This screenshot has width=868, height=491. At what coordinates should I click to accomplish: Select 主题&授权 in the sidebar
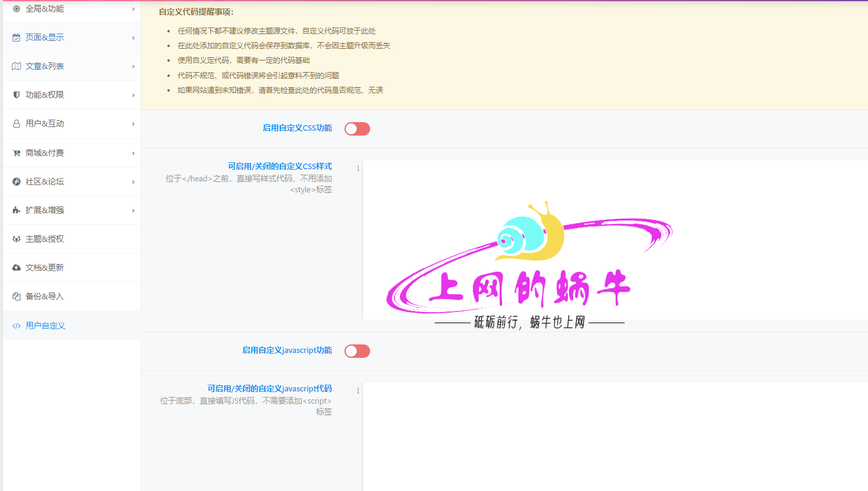(72, 239)
